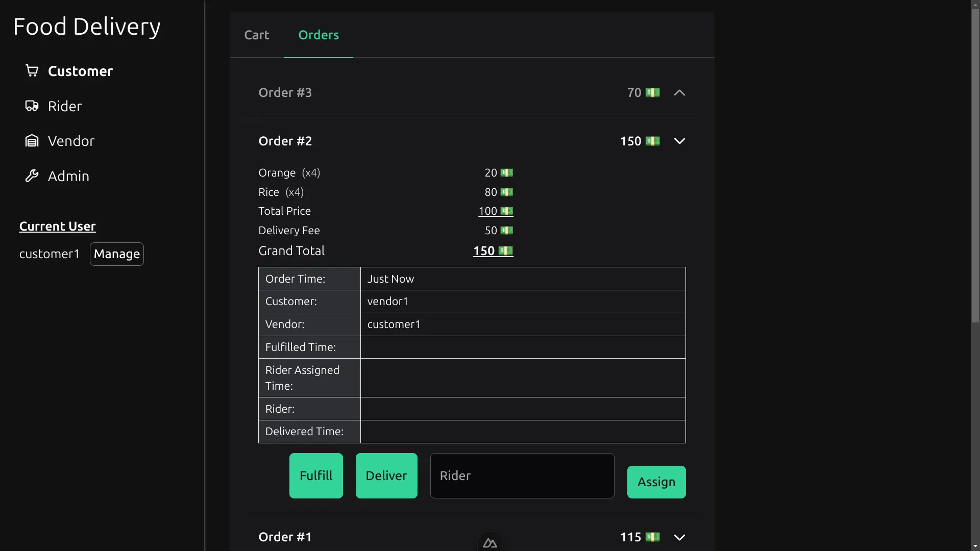Click the delivery truck Rider icon
980x551 pixels.
coord(32,106)
